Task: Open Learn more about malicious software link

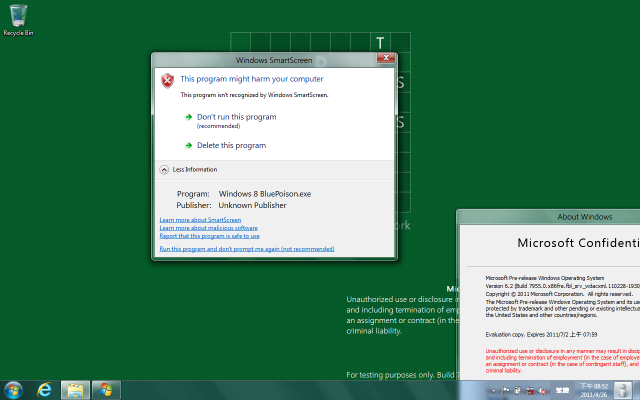Action: point(209,228)
